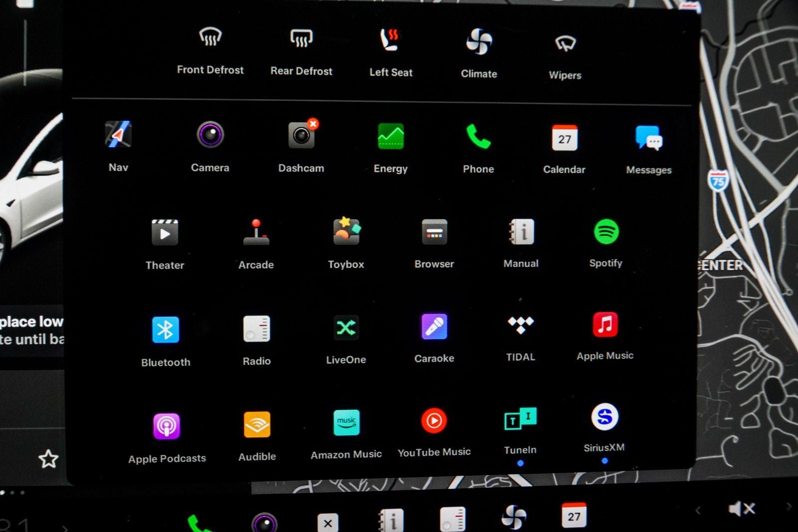Screen dimensions: 798x532
Task: Open the Theater app
Action: (x=165, y=233)
